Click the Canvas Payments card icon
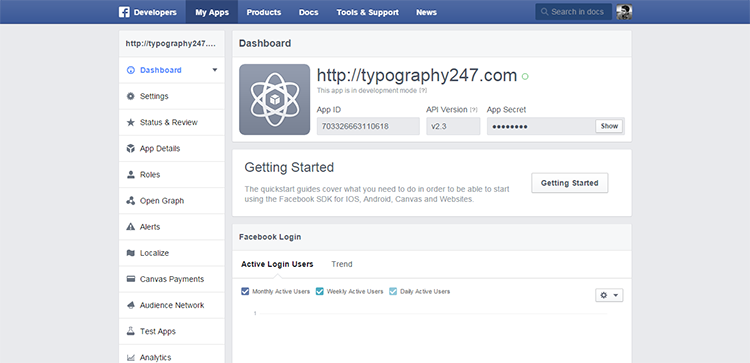Screen dimensions: 750x363 tap(131, 279)
